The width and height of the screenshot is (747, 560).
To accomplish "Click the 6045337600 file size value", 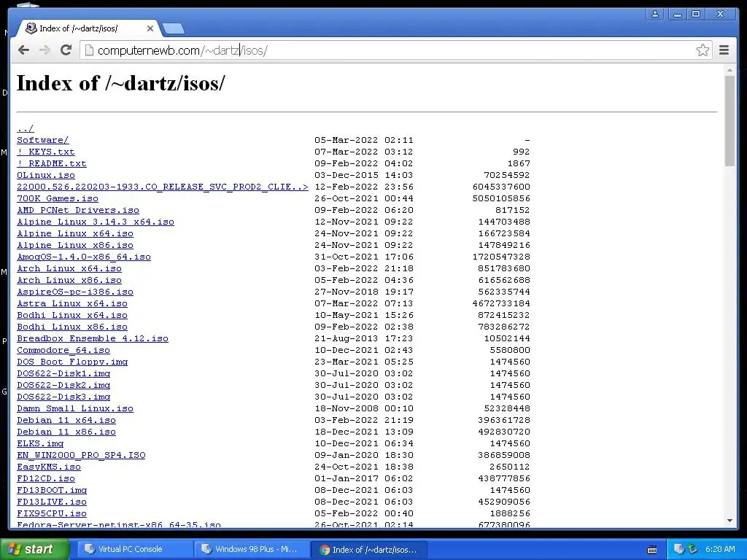I will coord(501,187).
